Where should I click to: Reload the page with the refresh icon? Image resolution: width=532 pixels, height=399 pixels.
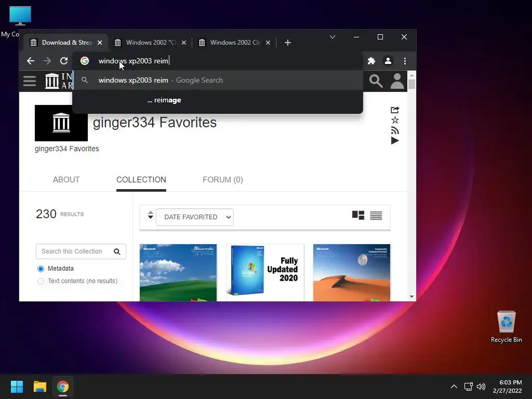click(64, 61)
